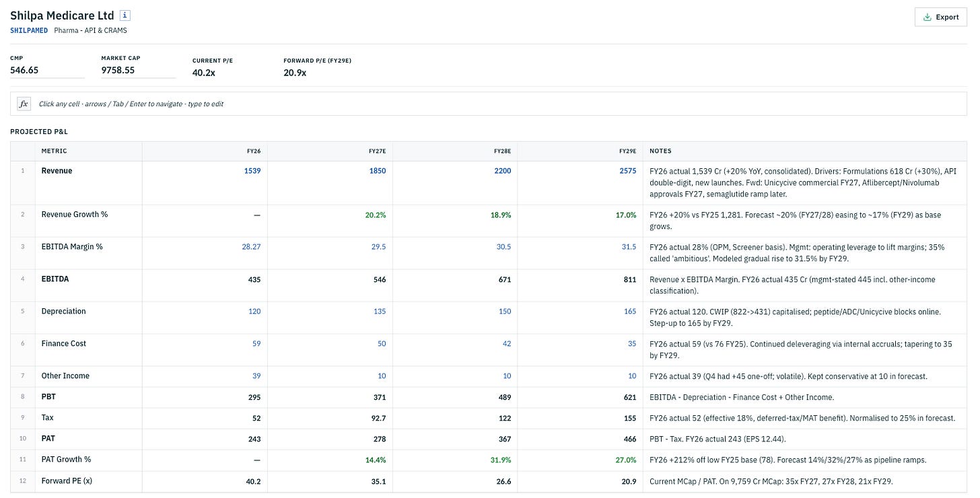Select FY27E PAT cell 278
980x498 pixels.
[330, 439]
